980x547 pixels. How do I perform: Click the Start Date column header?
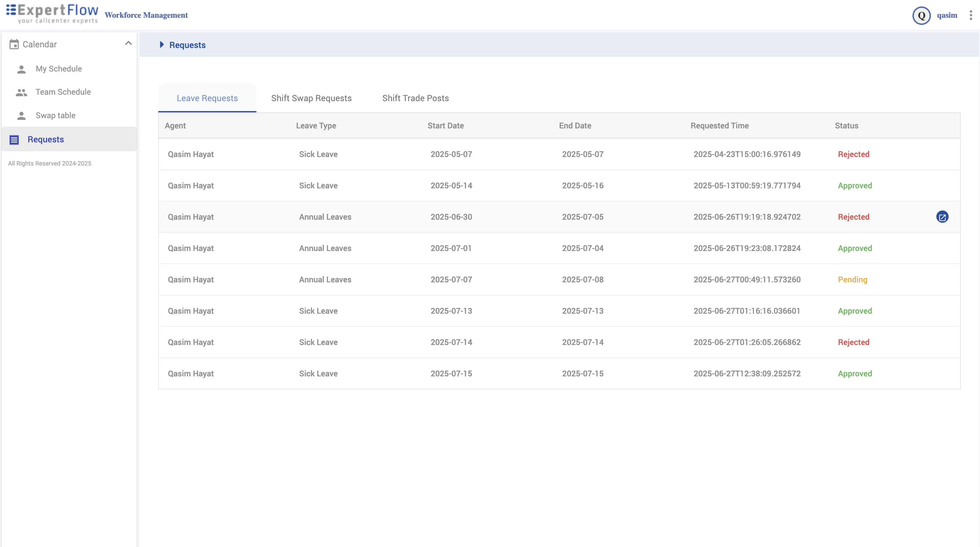[445, 126]
